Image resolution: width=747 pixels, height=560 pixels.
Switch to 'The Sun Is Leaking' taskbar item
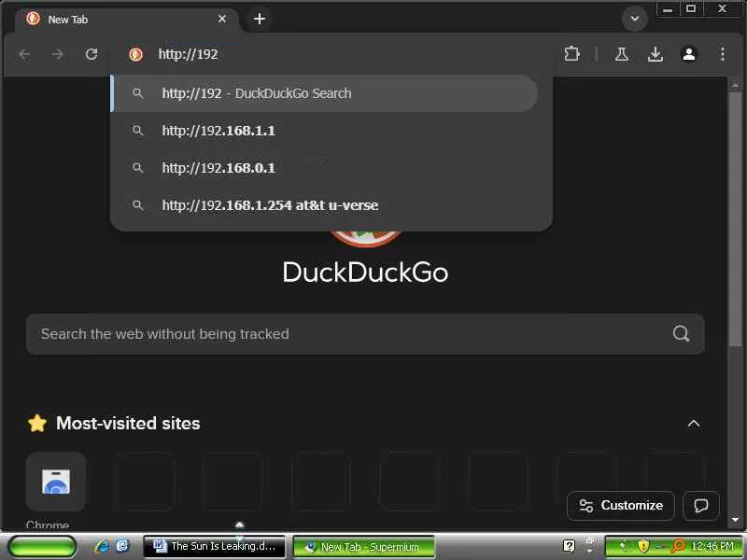coord(215,546)
